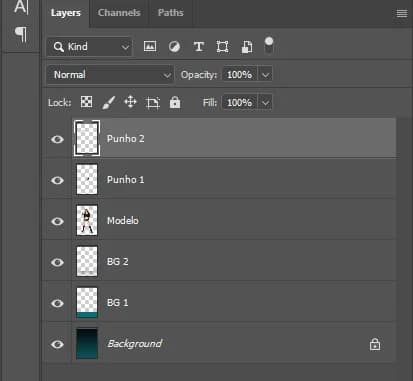
Task: Click lock image pixels brush icon
Action: (x=108, y=102)
